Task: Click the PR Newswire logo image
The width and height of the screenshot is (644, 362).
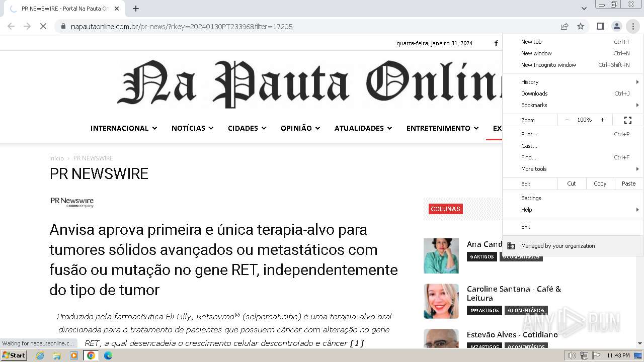Action: coord(72,202)
